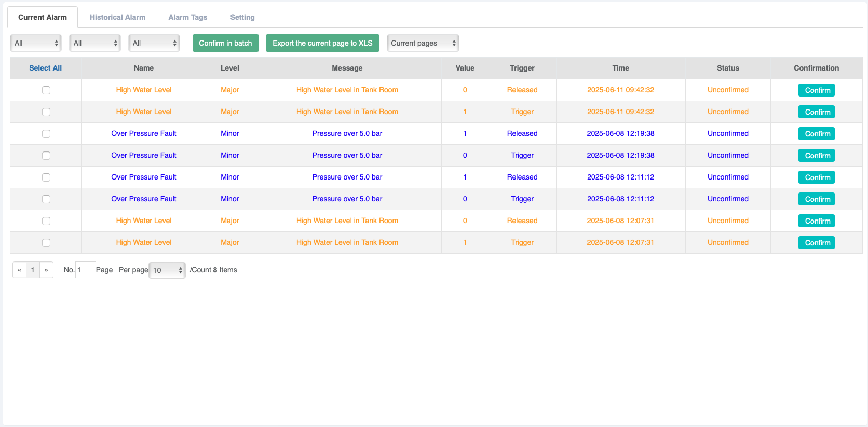Click the page number input field
This screenshot has width=868, height=427.
[85, 270]
